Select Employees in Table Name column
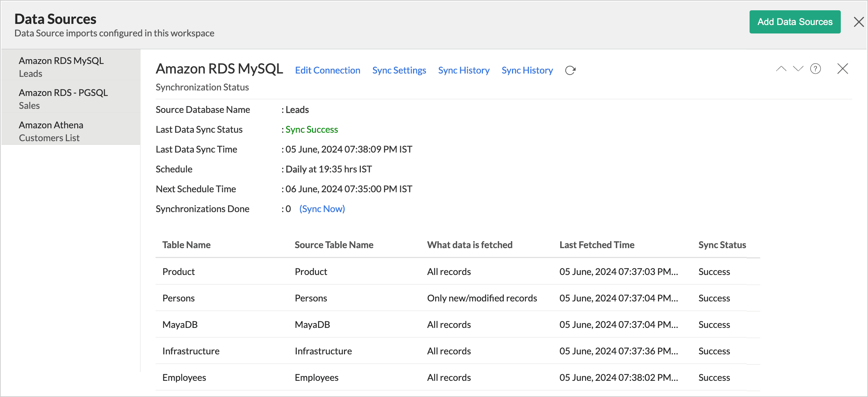This screenshot has width=868, height=397. (184, 378)
